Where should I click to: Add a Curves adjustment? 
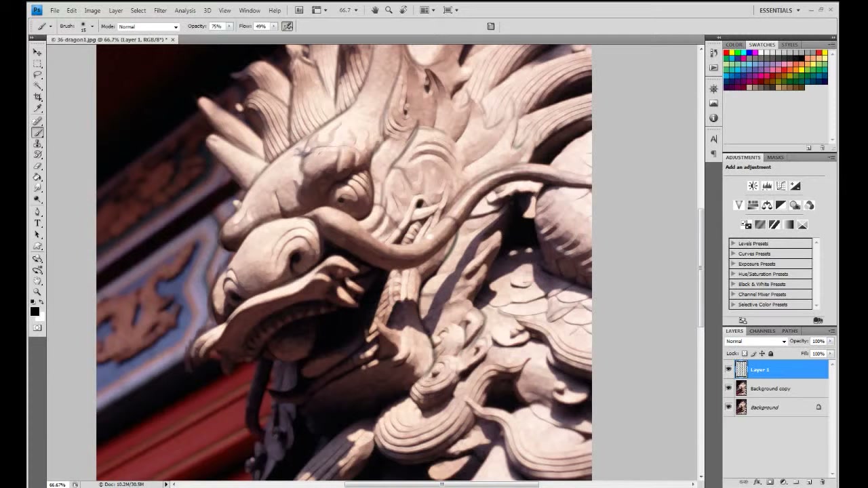pyautogui.click(x=781, y=186)
